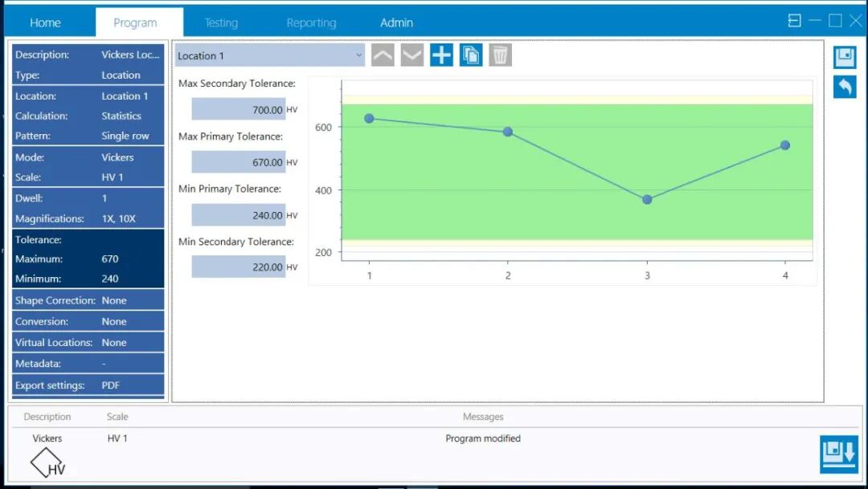
Task: Save program with floppy disk icon
Action: pos(845,58)
